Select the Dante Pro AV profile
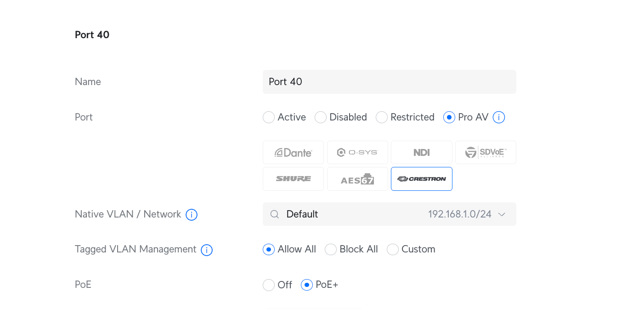The width and height of the screenshot is (644, 309). click(293, 153)
